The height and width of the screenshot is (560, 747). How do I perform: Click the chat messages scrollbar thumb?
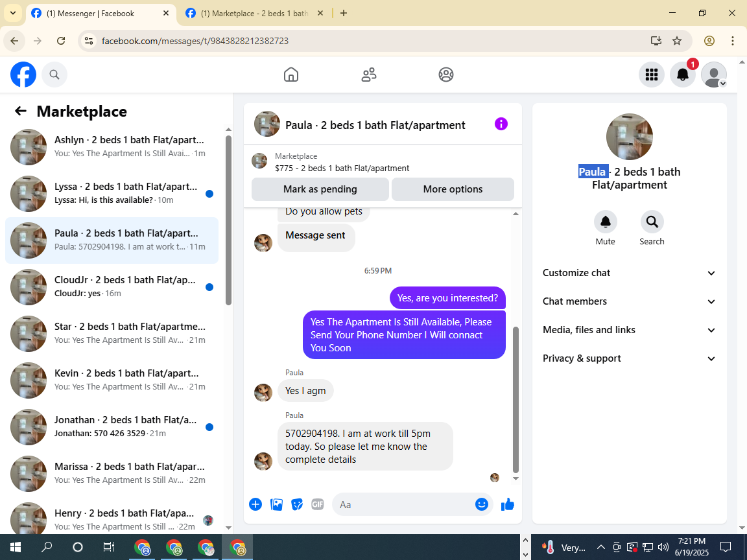click(x=516, y=399)
